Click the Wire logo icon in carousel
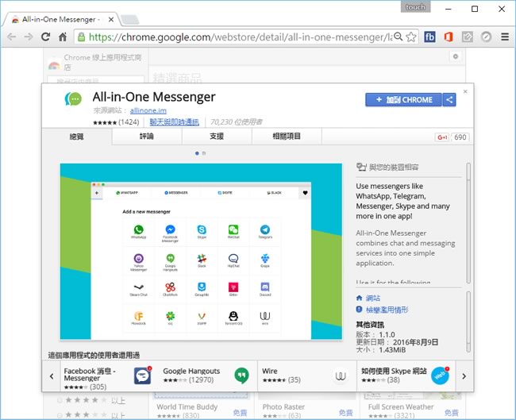 (x=341, y=376)
